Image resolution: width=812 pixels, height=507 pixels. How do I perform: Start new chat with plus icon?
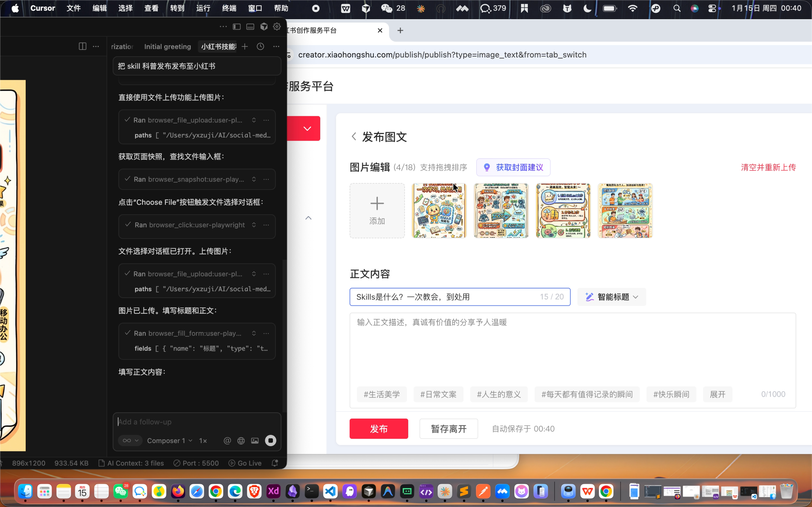(244, 46)
